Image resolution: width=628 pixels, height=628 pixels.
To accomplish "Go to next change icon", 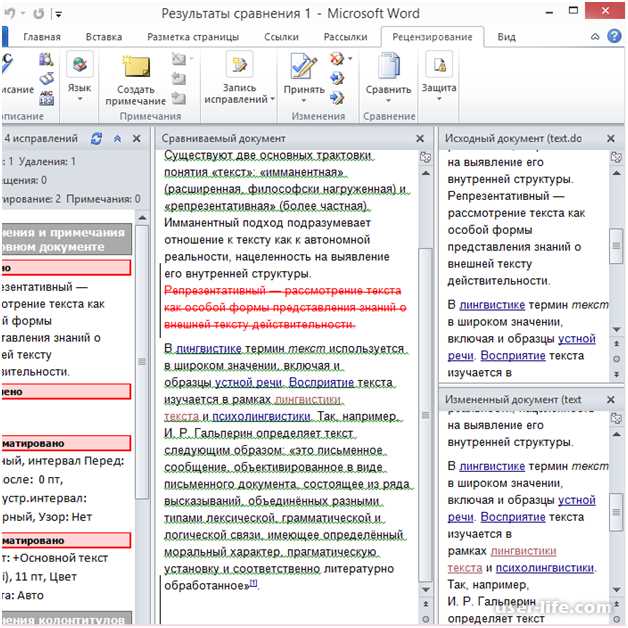I will click(337, 98).
